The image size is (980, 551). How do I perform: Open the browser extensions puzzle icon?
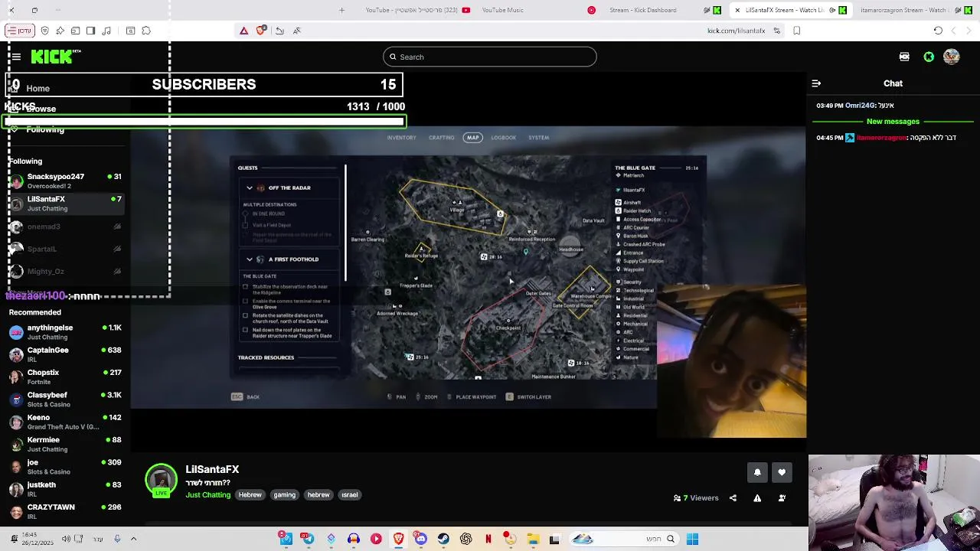146,31
